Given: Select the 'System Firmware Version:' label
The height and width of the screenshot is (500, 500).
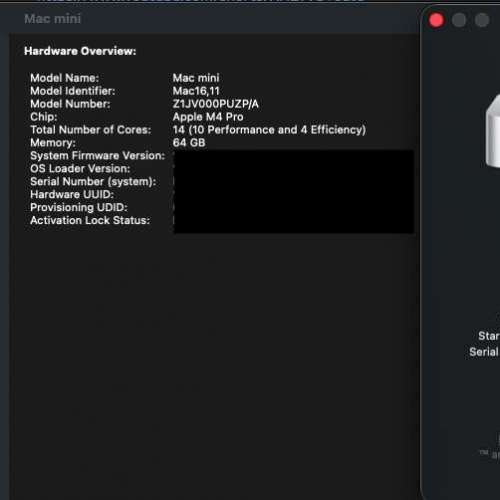Looking at the screenshot, I should coord(97,156).
